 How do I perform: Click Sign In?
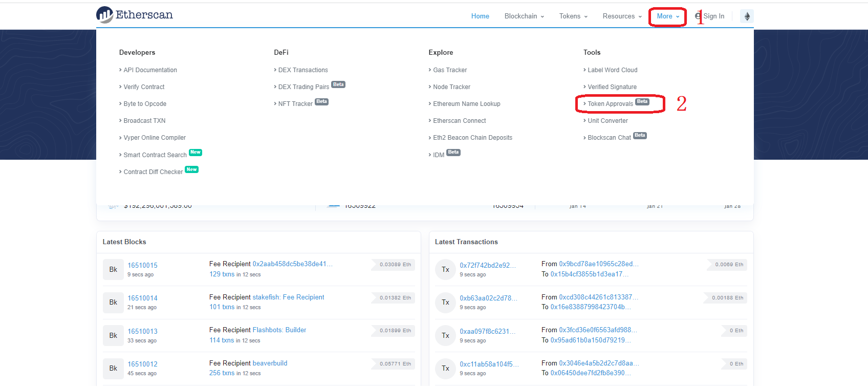coord(710,16)
